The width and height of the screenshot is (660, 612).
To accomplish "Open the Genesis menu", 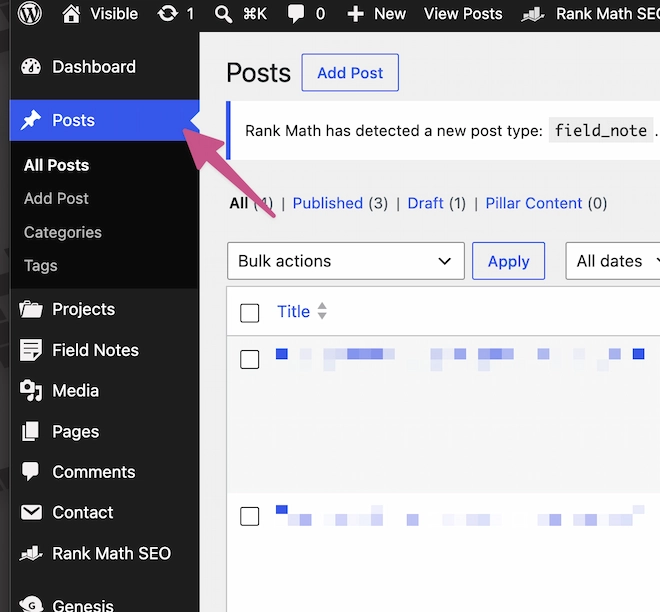I will coord(104,604).
